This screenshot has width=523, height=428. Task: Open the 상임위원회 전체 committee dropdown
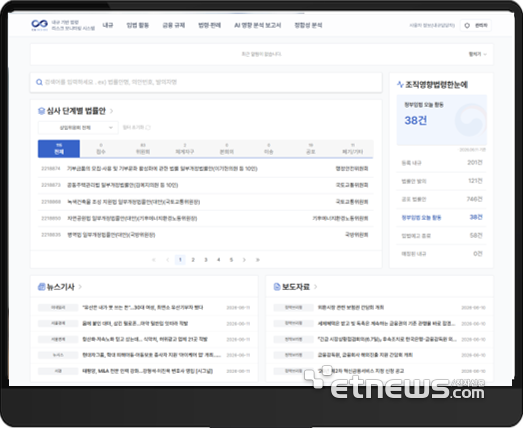(x=78, y=127)
